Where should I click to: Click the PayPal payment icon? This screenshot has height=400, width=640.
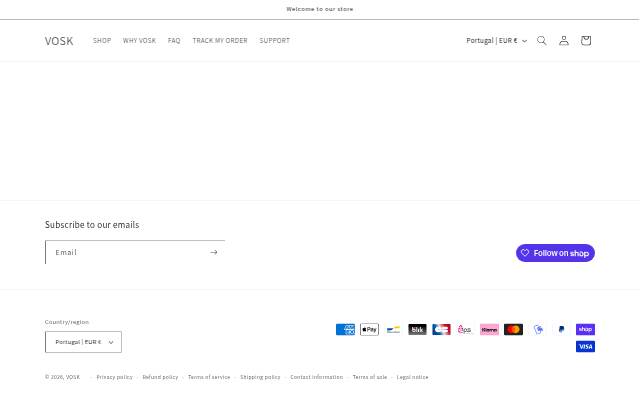[x=562, y=329]
